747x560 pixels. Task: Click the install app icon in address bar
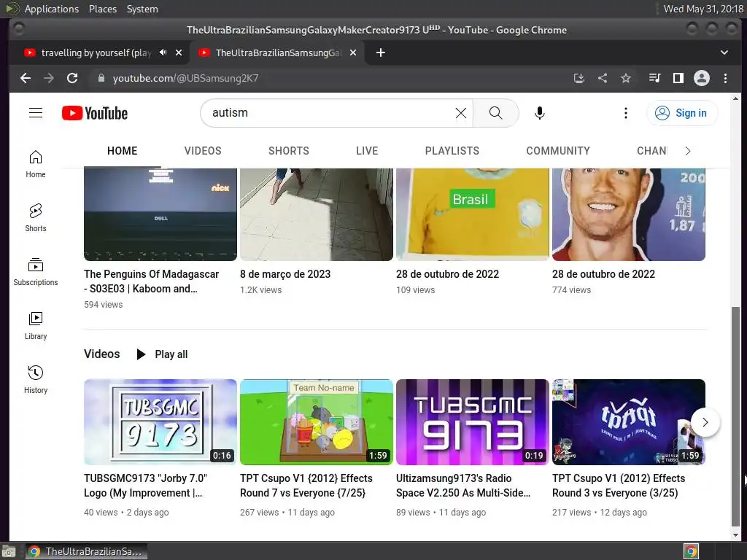[x=578, y=78]
